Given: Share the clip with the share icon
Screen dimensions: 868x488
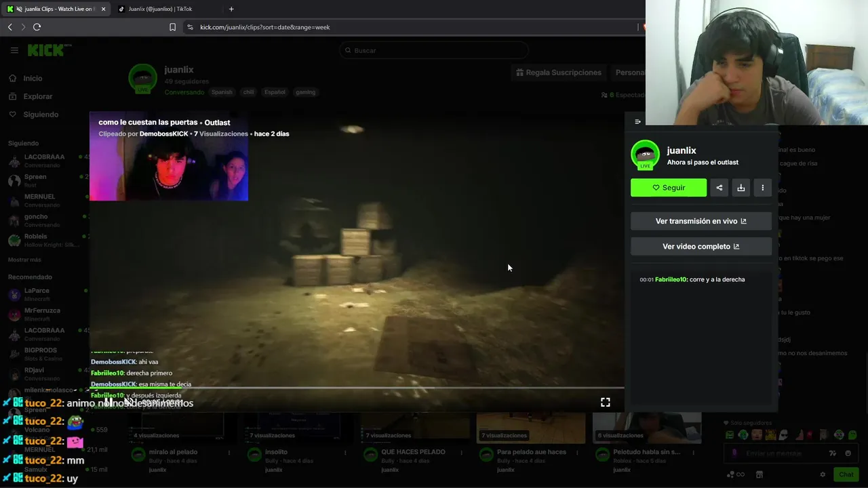Looking at the screenshot, I should click(719, 188).
